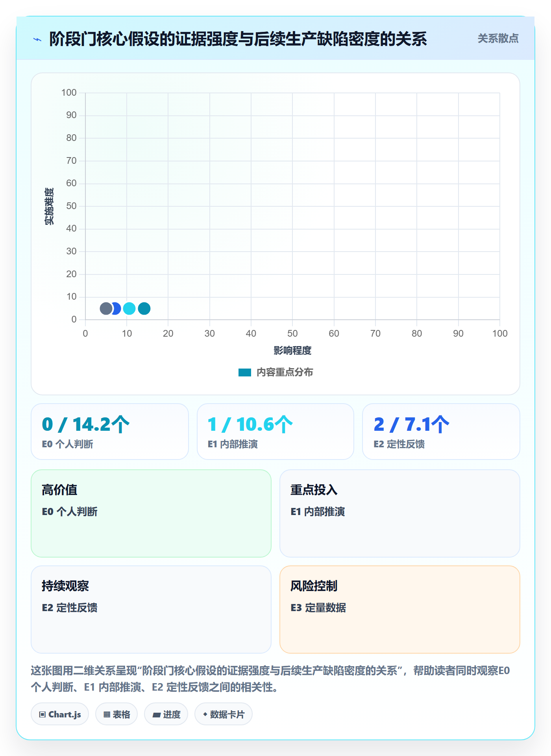This screenshot has height=756, width=551.
Task: Click the 100 label on the x-axis
Action: 500,334
